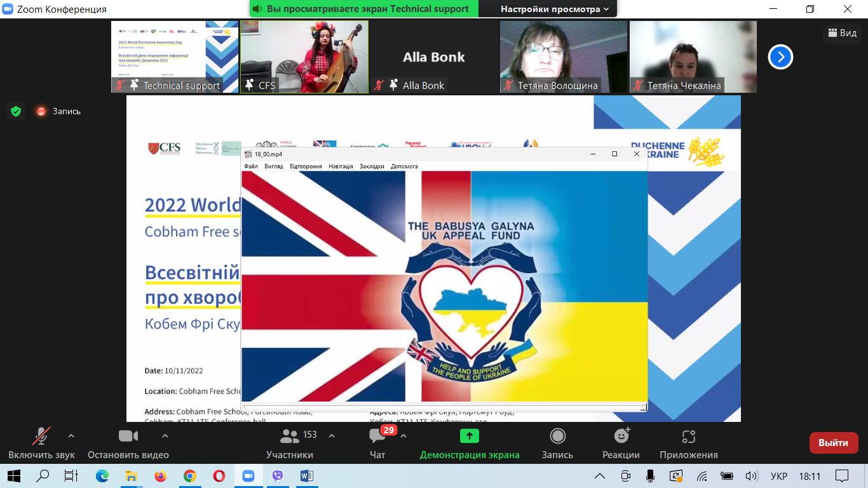Select Тетяна Волошина video thumbnail

click(x=564, y=57)
